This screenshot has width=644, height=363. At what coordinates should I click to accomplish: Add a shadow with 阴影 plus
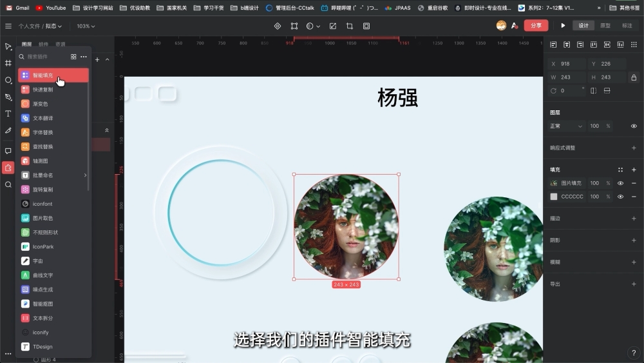point(634,240)
